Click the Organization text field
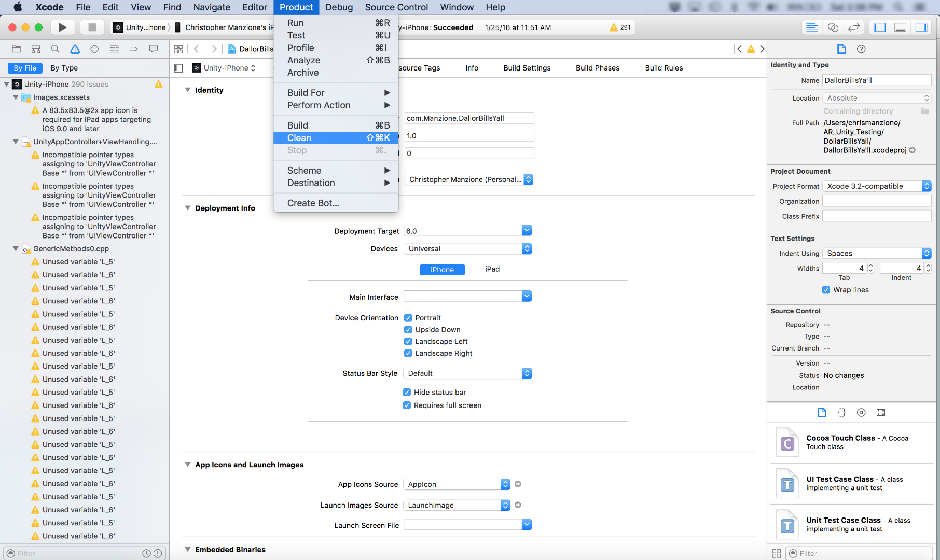Screen dimensions: 940x560 click(x=877, y=201)
